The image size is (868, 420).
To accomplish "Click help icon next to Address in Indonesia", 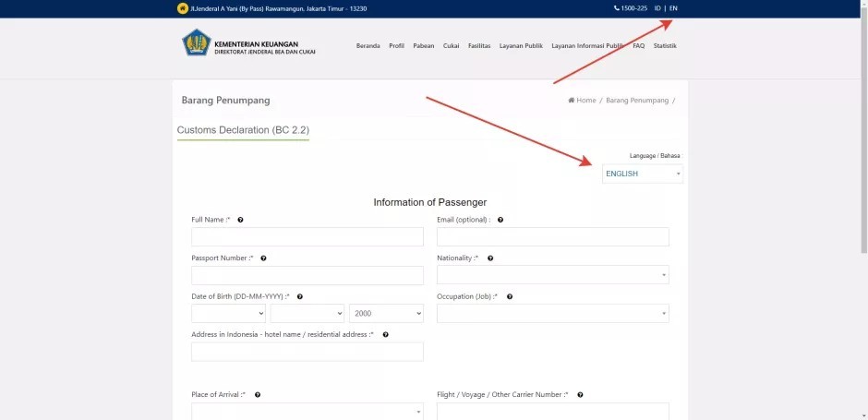I will (x=385, y=335).
